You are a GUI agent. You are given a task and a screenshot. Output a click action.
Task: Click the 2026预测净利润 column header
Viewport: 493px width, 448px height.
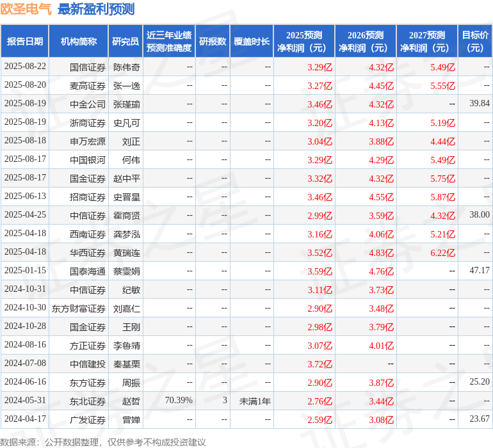(x=366, y=41)
